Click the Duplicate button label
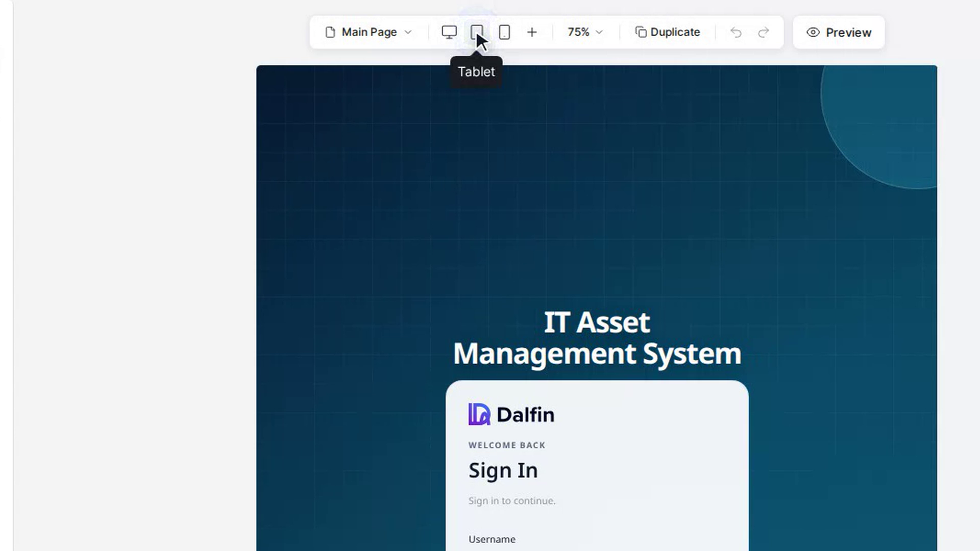This screenshot has width=980, height=551. (x=675, y=32)
